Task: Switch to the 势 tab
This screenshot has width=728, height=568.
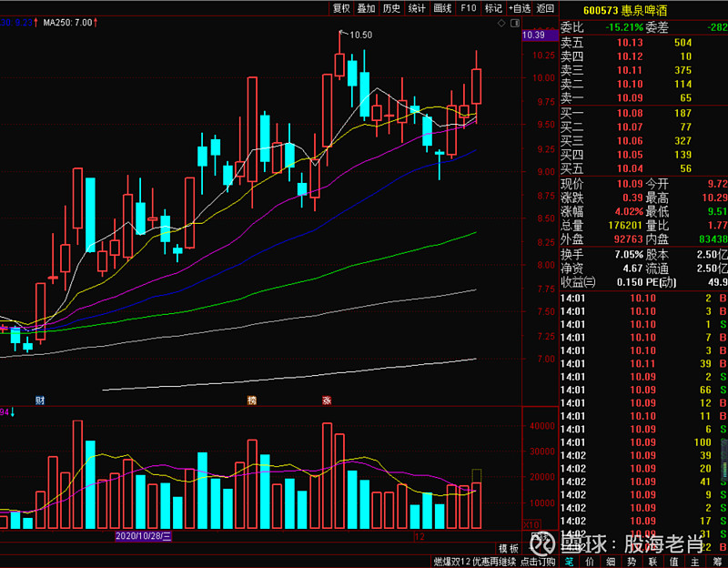Action: pos(632,562)
